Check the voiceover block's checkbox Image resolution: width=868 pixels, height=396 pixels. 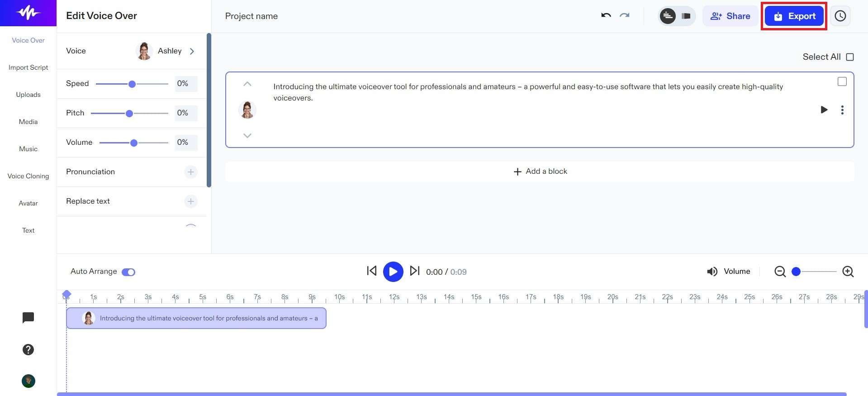842,81
